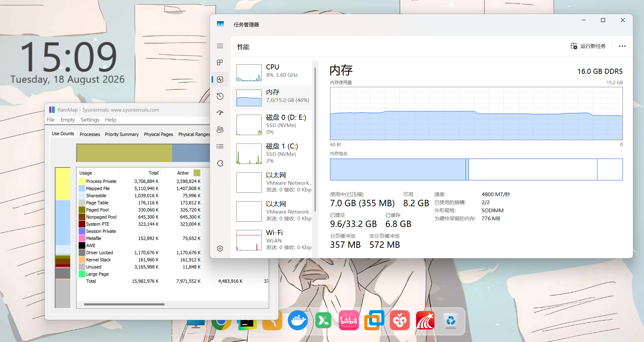Click the RamMap table horizontal scrollbar
Screen dimensions: 644x342
click(124, 304)
